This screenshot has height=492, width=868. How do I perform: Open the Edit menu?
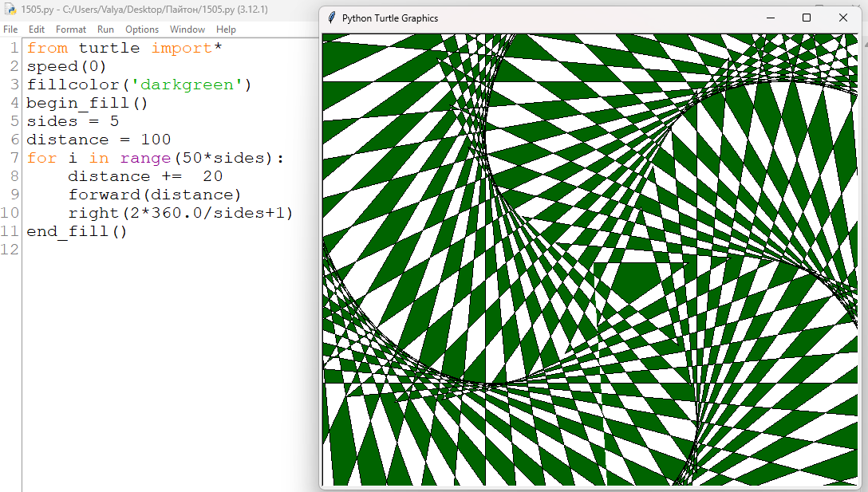[37, 30]
